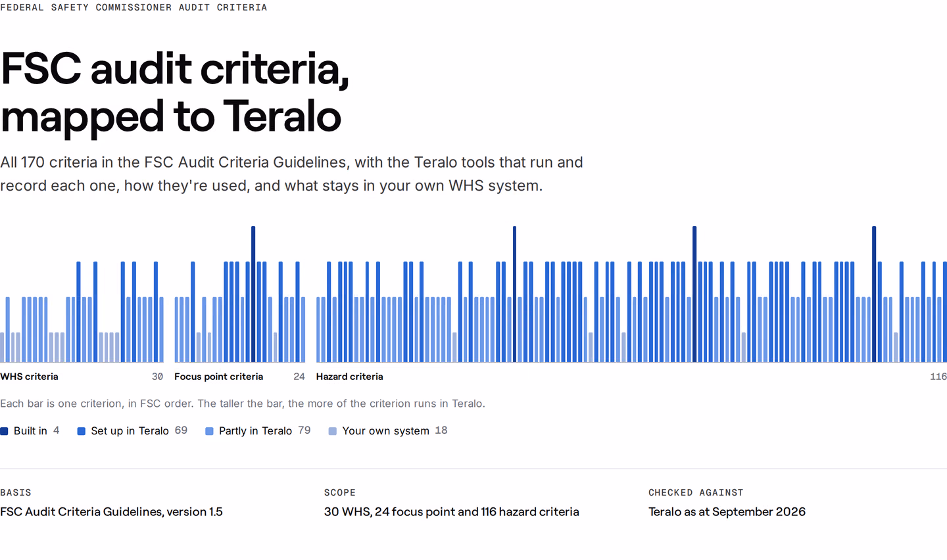Click the 'Your own system' legend swatch
The image size is (947, 560).
tap(333, 431)
